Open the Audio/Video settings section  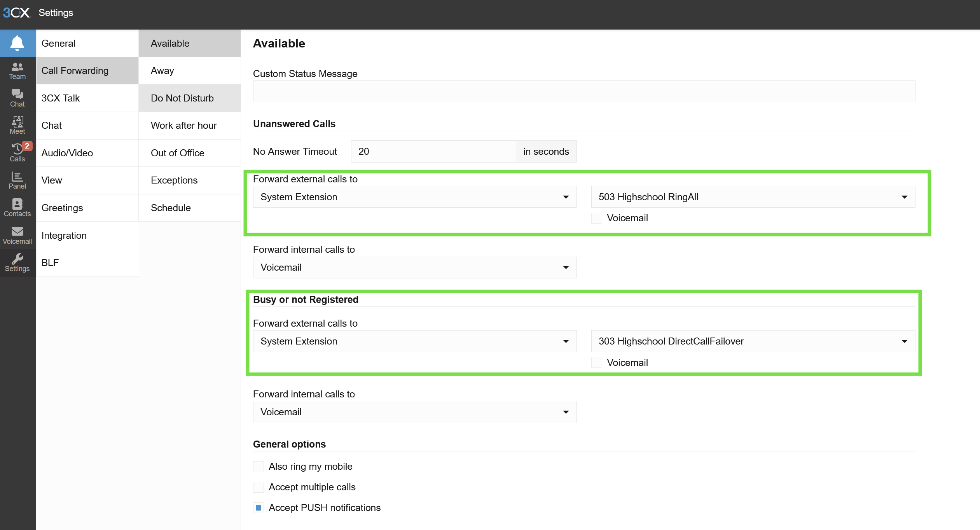(x=87, y=153)
